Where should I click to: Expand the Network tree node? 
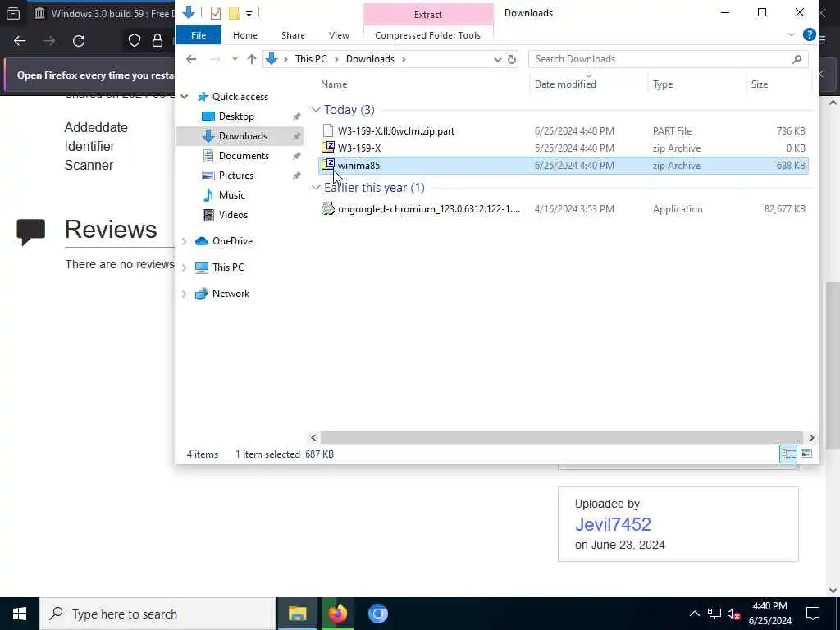tap(185, 294)
